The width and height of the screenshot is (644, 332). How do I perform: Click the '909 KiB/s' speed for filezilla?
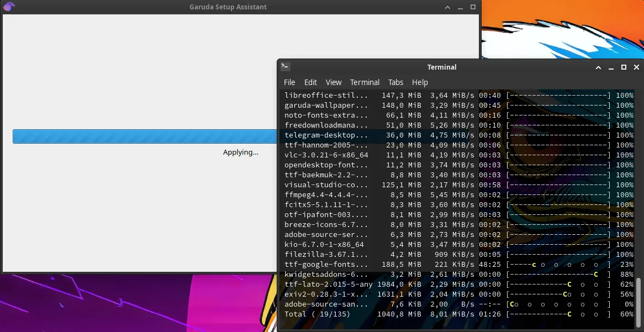pos(455,254)
